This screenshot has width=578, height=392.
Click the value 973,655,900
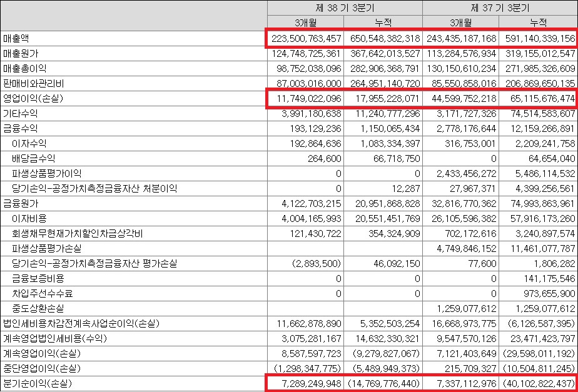(549, 294)
